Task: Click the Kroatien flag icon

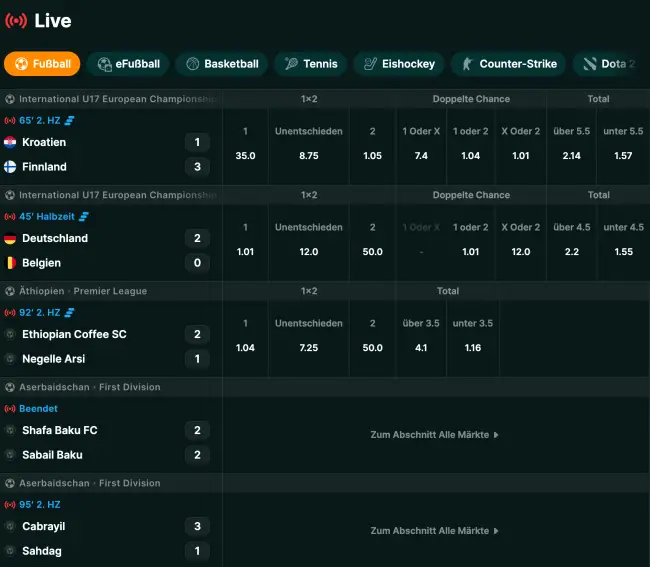Action: coord(10,142)
